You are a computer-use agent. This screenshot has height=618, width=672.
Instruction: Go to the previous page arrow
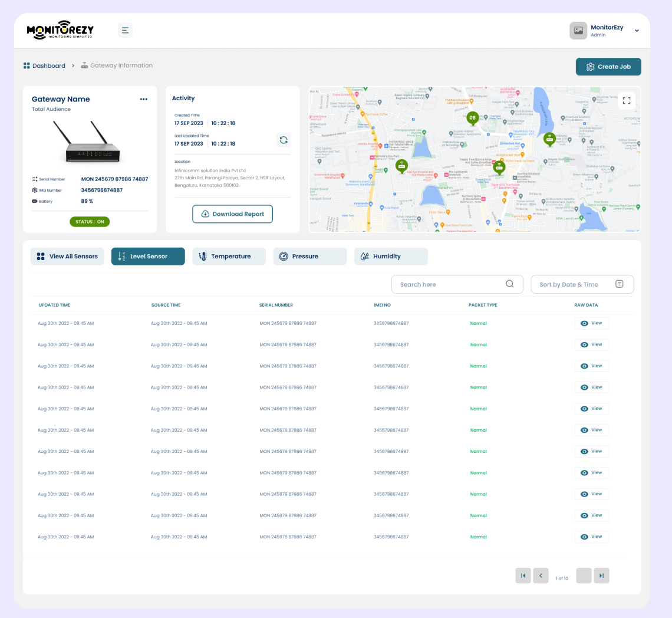point(541,576)
